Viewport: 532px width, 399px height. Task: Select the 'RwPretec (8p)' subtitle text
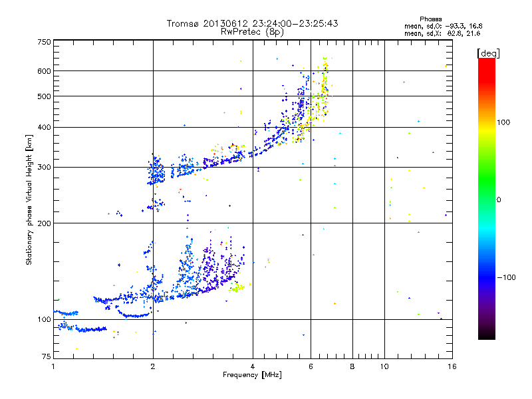[x=252, y=32]
